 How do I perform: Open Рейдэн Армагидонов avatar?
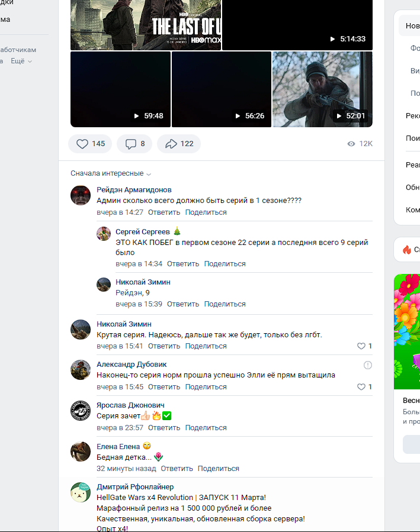[x=81, y=195]
